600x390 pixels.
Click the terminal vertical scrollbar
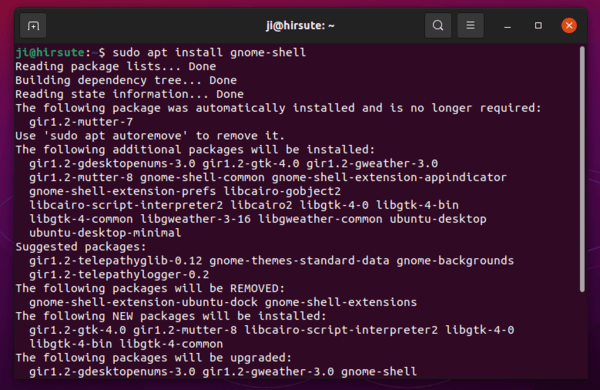click(x=582, y=169)
